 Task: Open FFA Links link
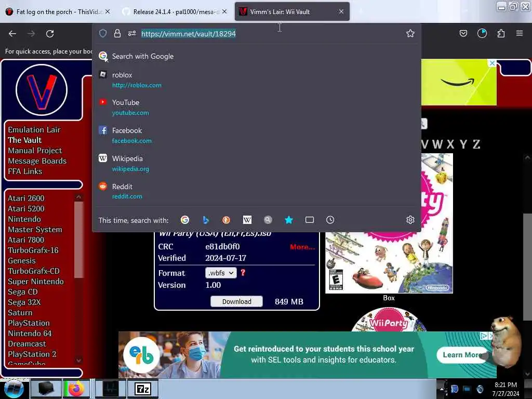[x=25, y=171]
